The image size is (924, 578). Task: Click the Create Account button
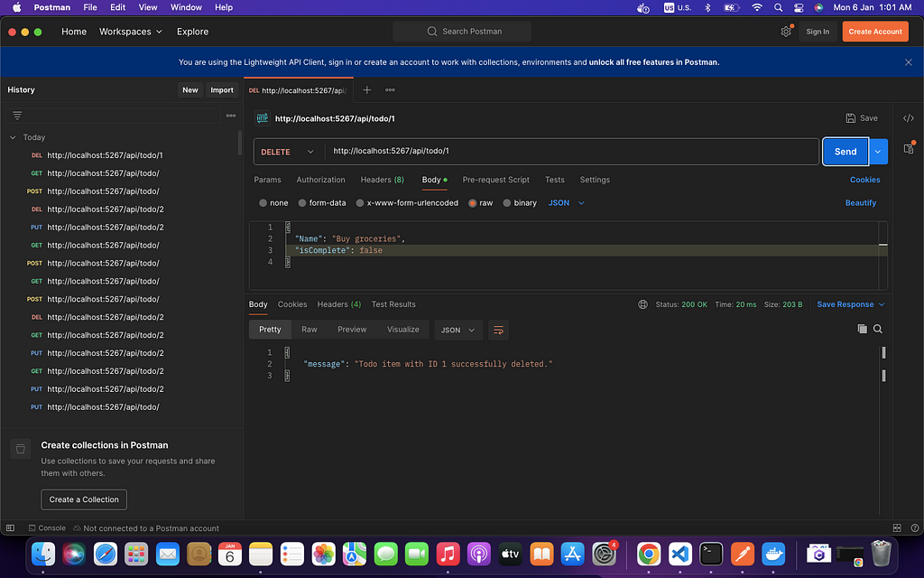pos(875,32)
